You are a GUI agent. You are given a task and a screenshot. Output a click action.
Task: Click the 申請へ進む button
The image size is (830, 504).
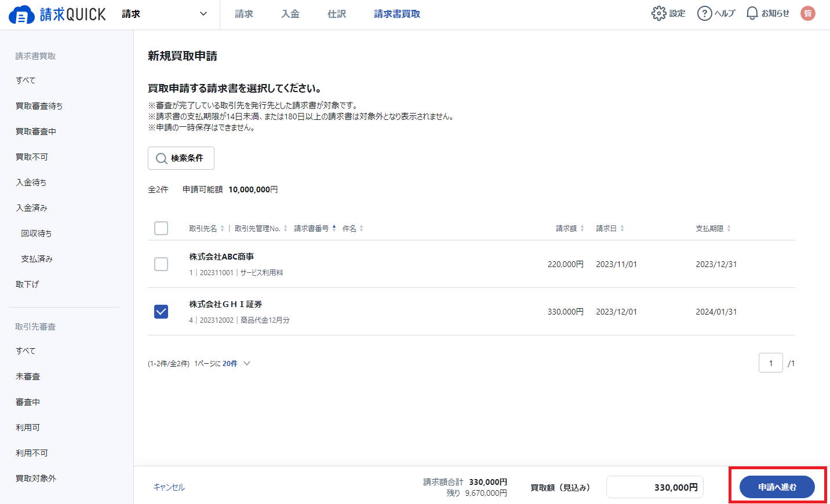tap(777, 487)
